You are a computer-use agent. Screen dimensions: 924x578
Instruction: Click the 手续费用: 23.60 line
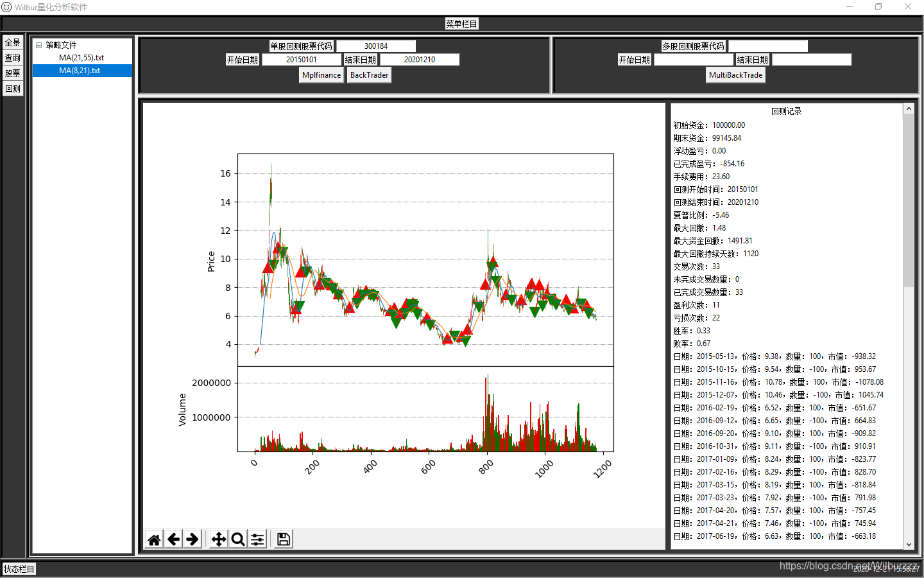click(x=701, y=177)
